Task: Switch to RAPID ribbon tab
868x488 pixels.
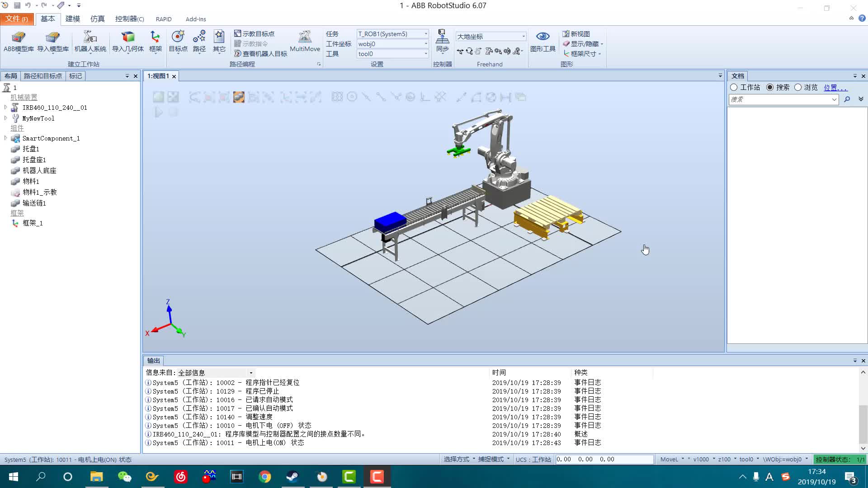Action: tap(164, 19)
